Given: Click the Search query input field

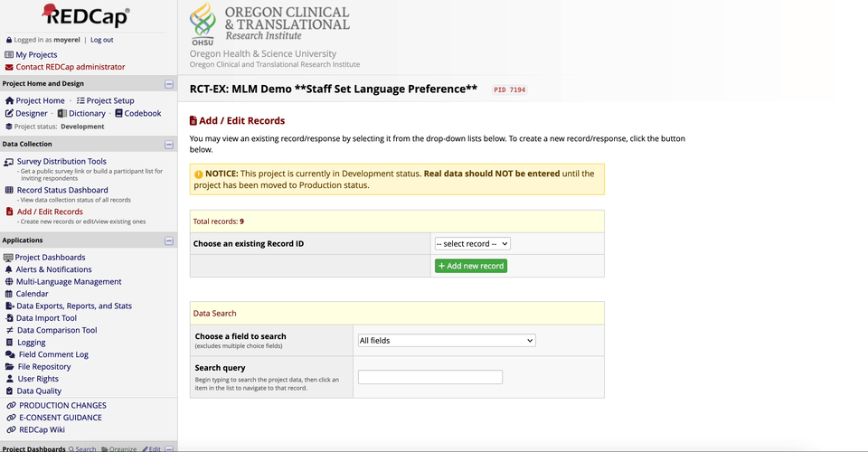Looking at the screenshot, I should point(430,377).
